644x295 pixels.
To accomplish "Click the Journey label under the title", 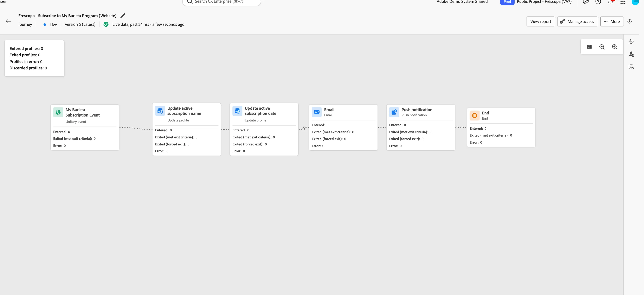I will (25, 24).
